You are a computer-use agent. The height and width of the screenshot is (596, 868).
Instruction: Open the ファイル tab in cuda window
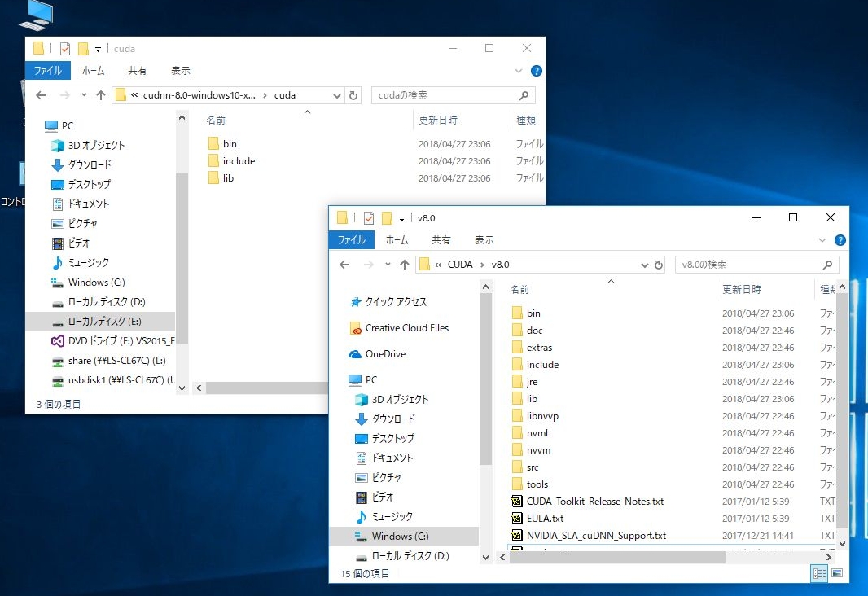(x=47, y=71)
